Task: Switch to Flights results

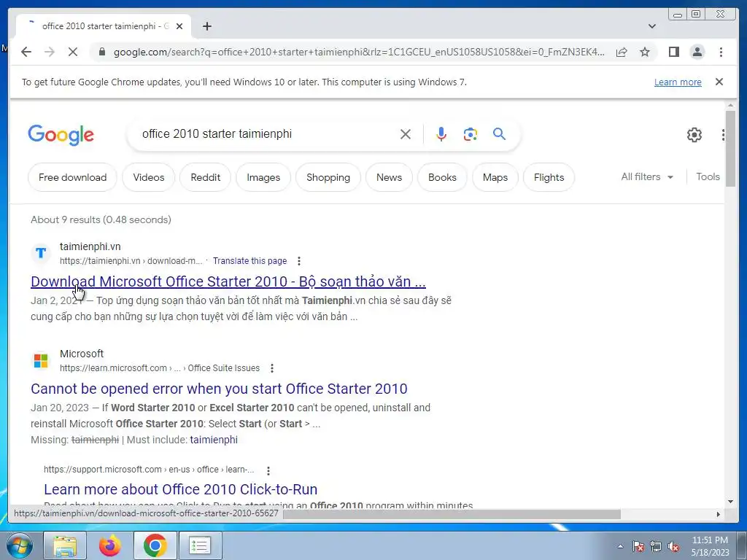Action: click(549, 177)
